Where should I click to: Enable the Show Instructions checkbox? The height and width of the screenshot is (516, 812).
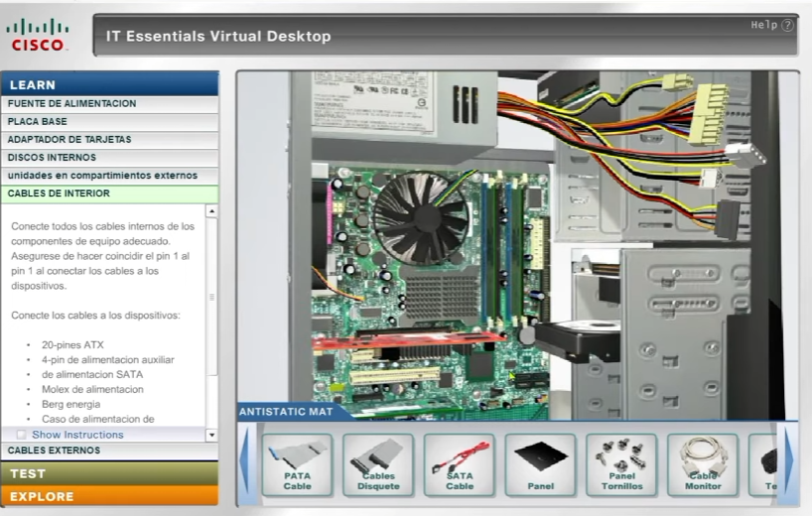click(21, 435)
